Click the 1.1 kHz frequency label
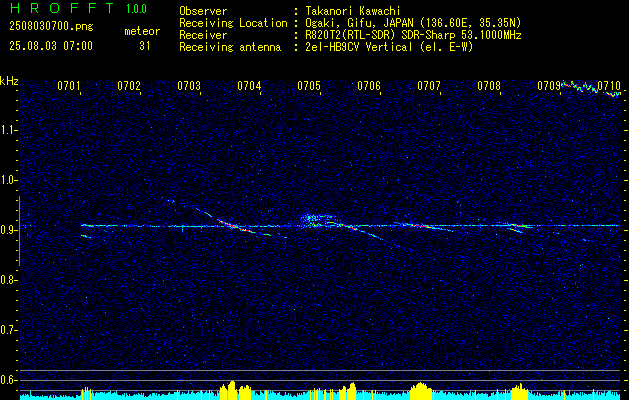 pos(9,130)
